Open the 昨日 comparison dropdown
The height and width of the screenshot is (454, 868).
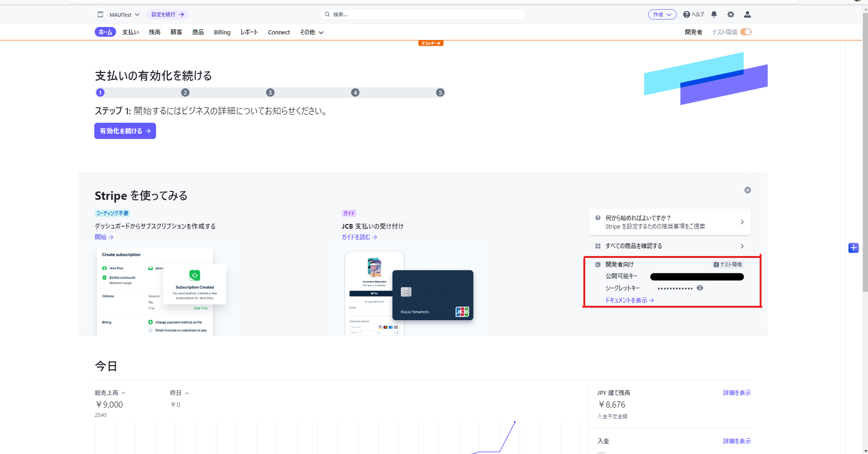tap(179, 393)
